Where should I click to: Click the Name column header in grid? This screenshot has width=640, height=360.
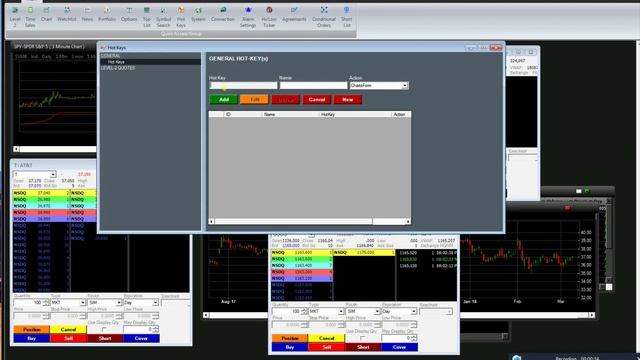[290, 115]
